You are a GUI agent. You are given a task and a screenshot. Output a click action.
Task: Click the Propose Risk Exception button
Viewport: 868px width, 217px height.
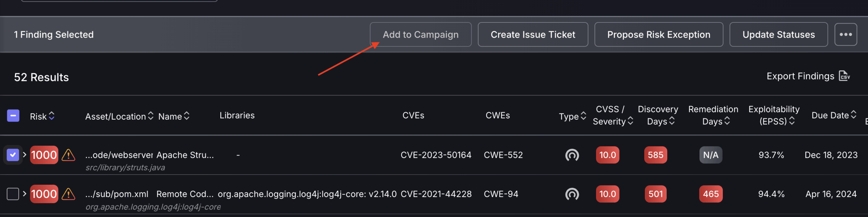point(658,34)
